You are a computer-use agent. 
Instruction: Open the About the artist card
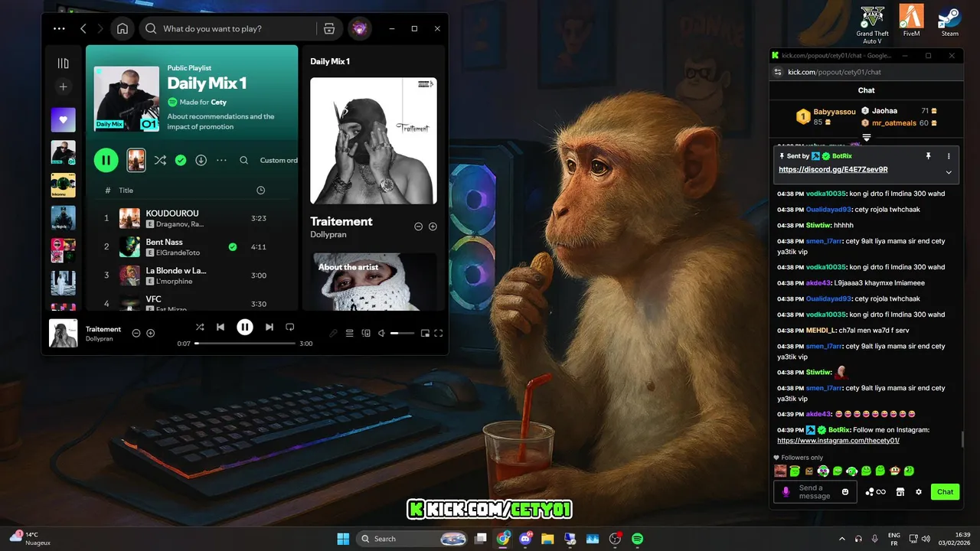(374, 282)
